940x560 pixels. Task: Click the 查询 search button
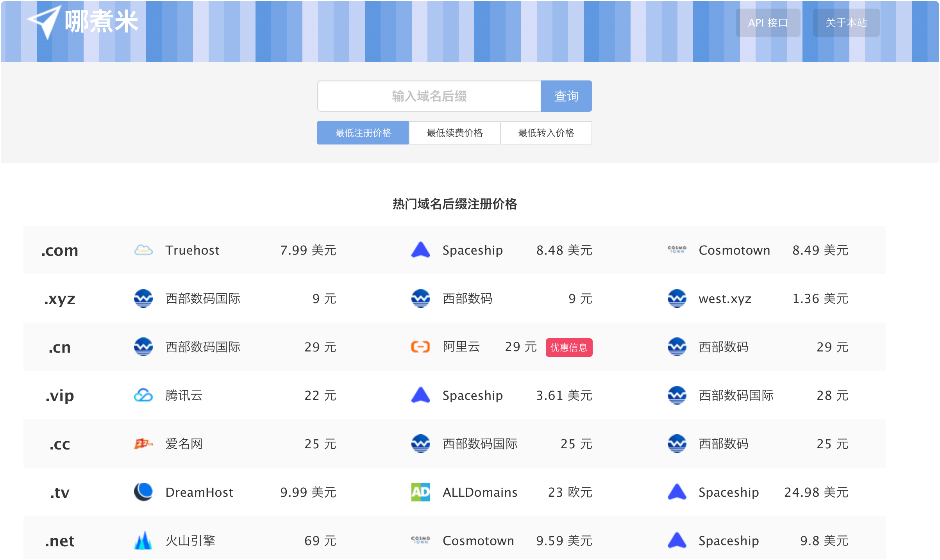(x=566, y=96)
